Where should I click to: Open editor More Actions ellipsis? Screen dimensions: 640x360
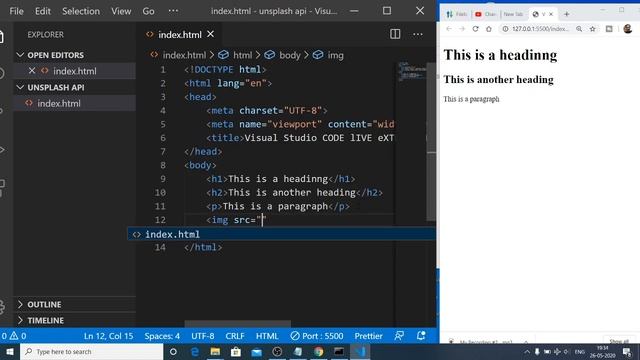pos(418,34)
